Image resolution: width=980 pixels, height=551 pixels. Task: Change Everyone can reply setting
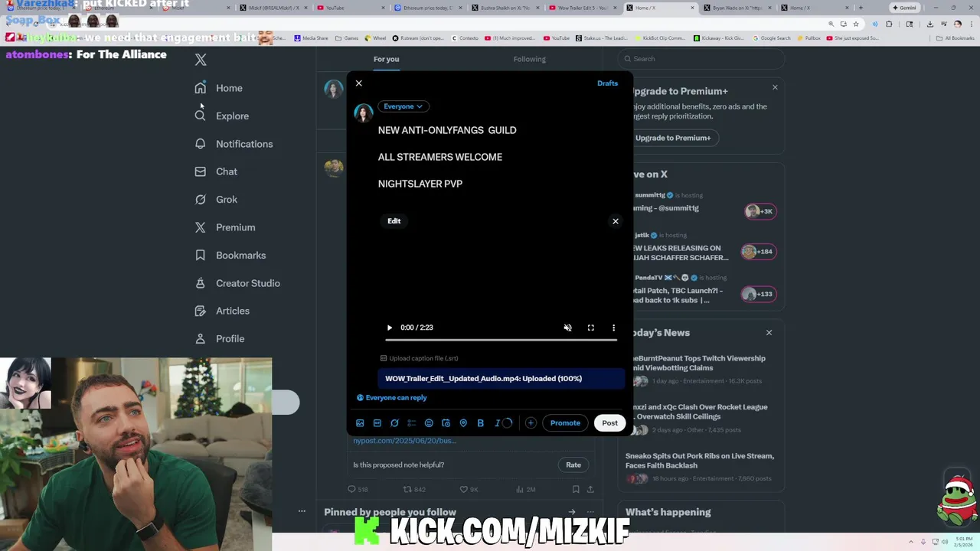pos(392,398)
